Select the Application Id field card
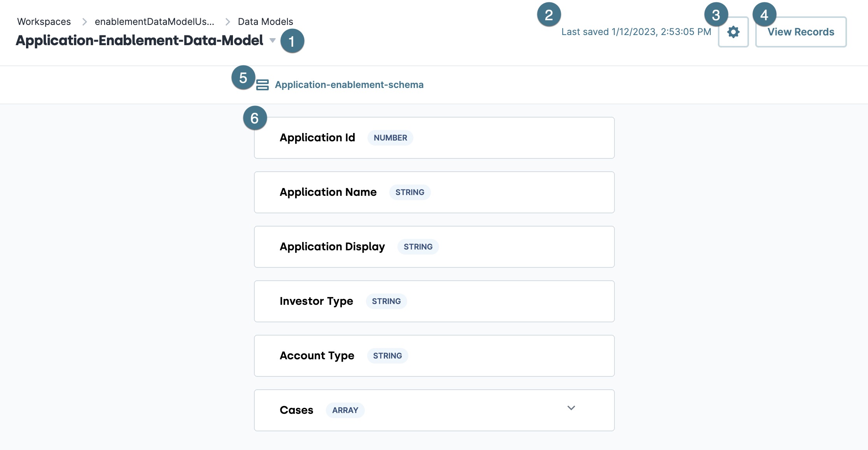Viewport: 868px width, 450px height. point(434,138)
